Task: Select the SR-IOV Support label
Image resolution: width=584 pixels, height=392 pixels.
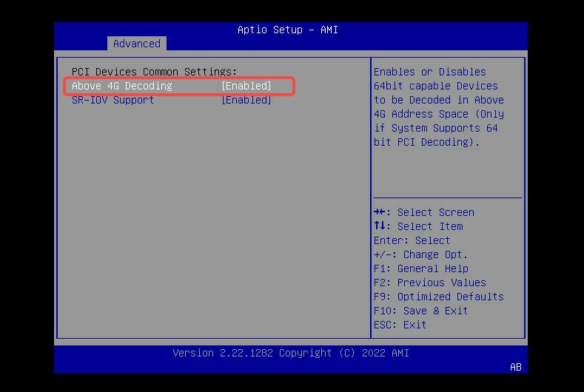Action: pyautogui.click(x=113, y=100)
